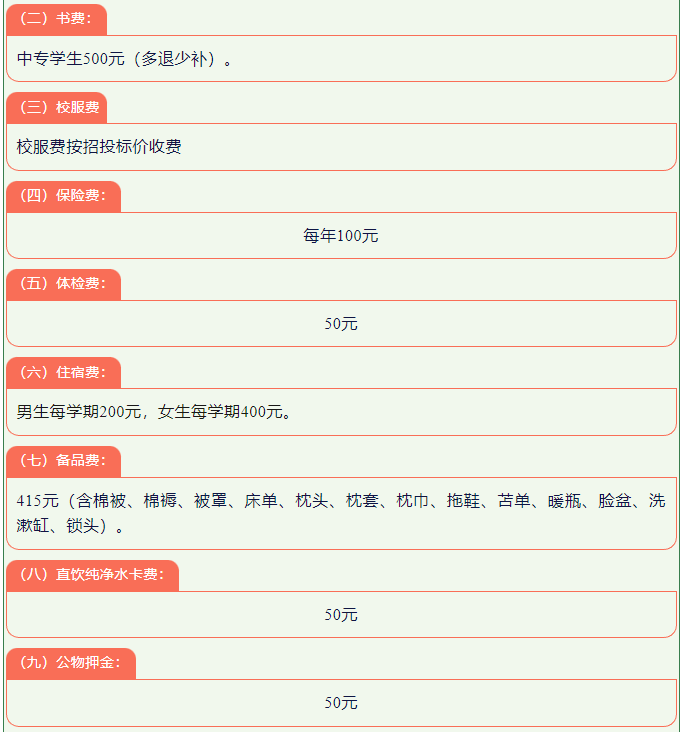Click the dormitory fee text 男生每学期200元

pos(79,412)
